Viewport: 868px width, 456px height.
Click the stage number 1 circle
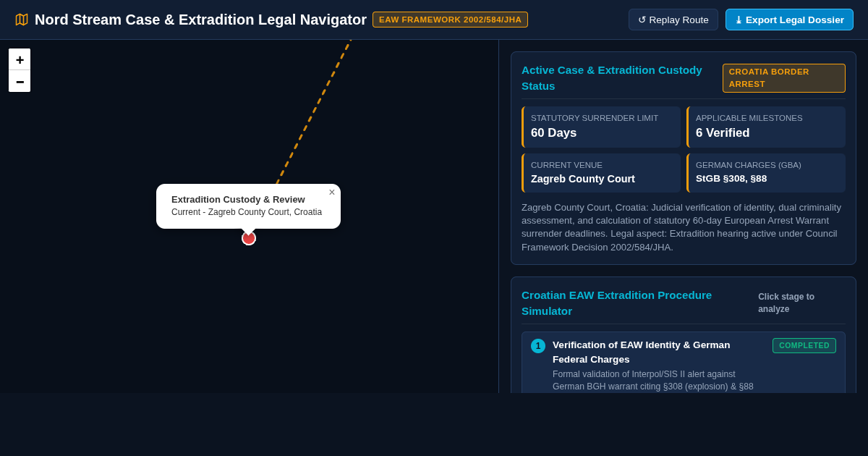pyautogui.click(x=538, y=346)
